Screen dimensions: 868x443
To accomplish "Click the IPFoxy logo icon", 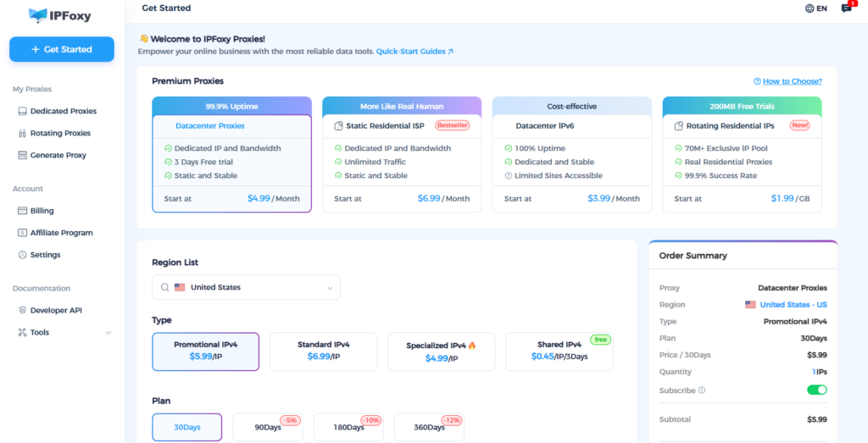I will (39, 15).
